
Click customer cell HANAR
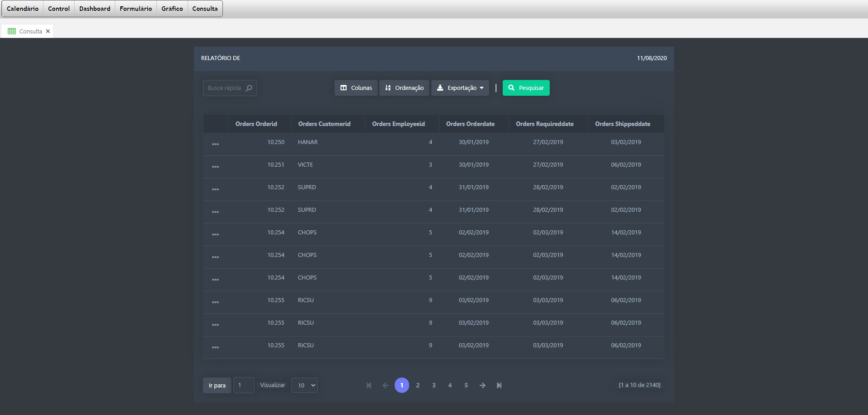(x=308, y=142)
